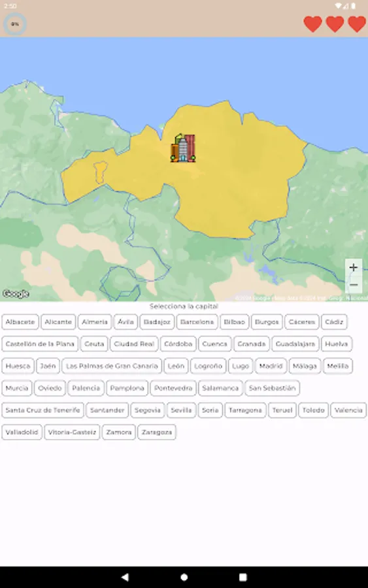Pick Lugo as the capital

[241, 366]
